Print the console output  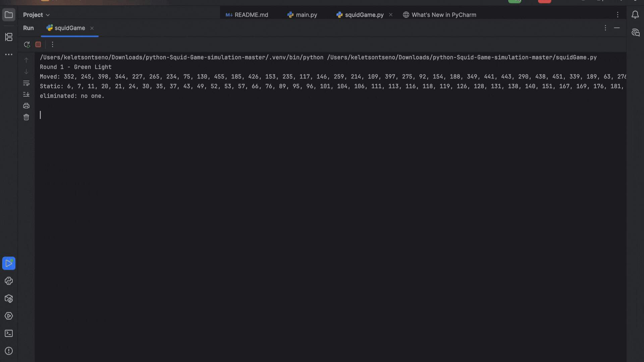pos(26,106)
